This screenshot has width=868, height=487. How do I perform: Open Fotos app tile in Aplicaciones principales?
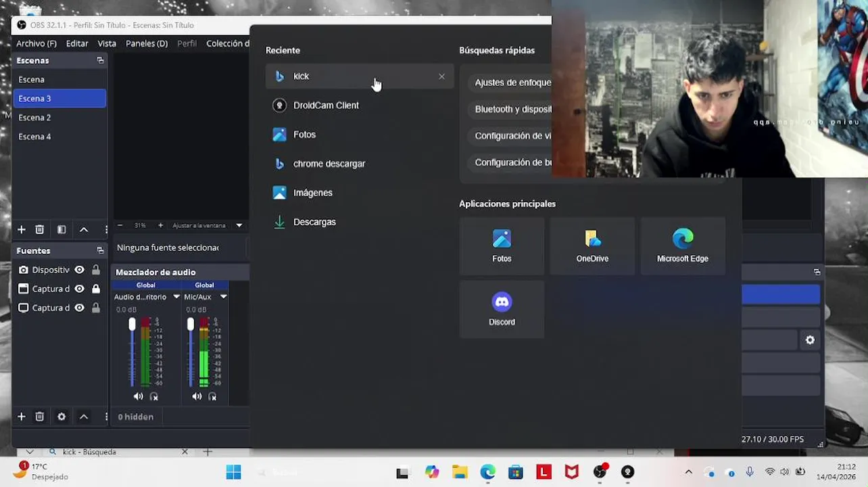pyautogui.click(x=502, y=246)
